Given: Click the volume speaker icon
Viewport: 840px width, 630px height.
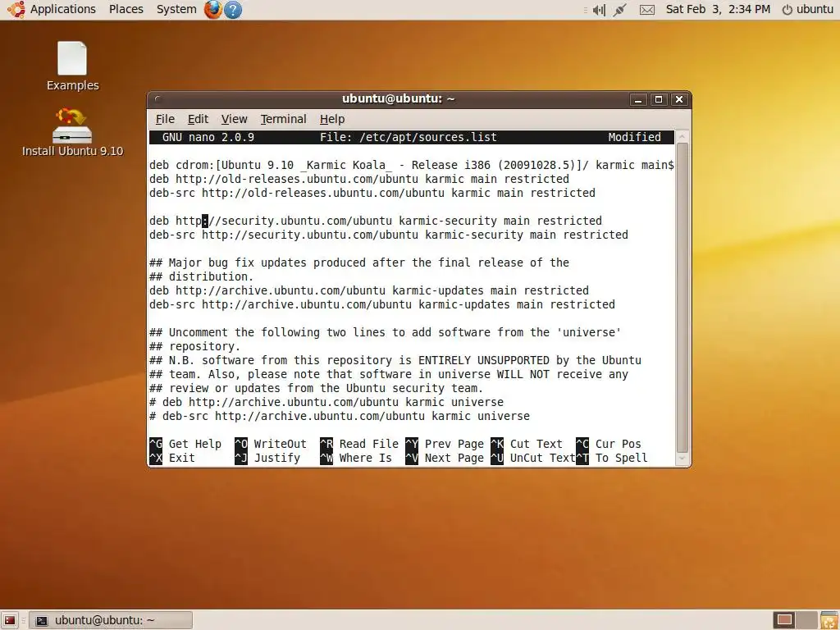Looking at the screenshot, I should tap(599, 10).
